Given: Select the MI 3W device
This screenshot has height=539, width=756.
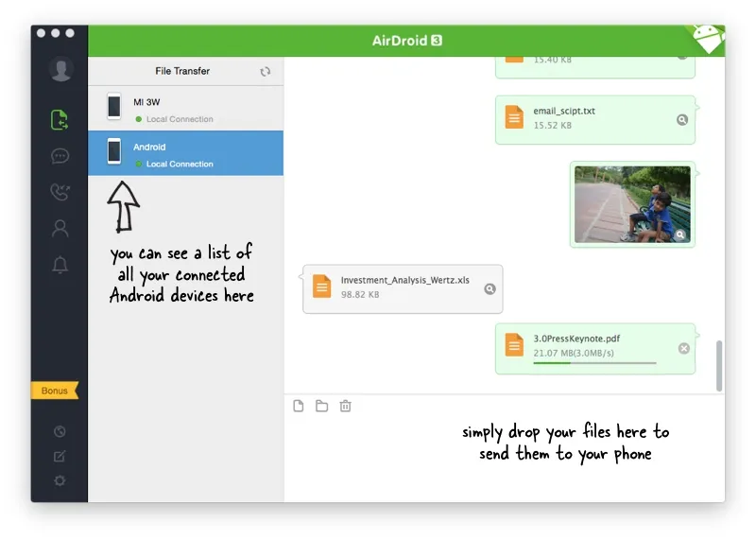Looking at the screenshot, I should pos(185,109).
